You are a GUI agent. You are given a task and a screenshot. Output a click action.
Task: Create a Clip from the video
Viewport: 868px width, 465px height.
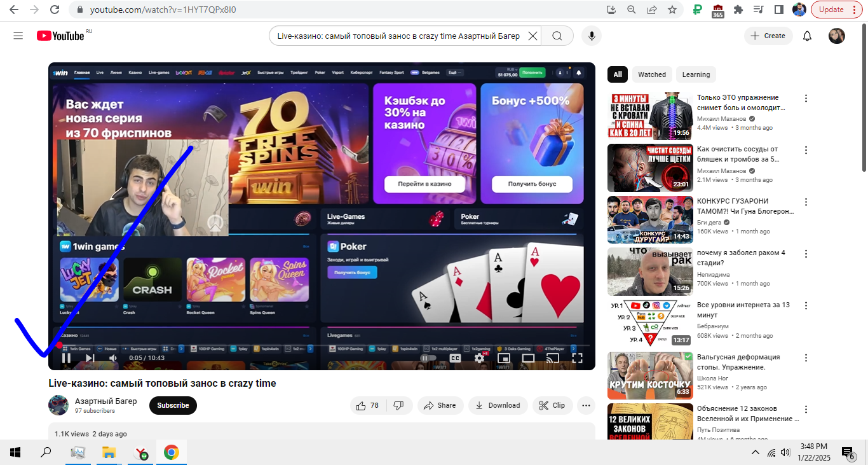(552, 405)
